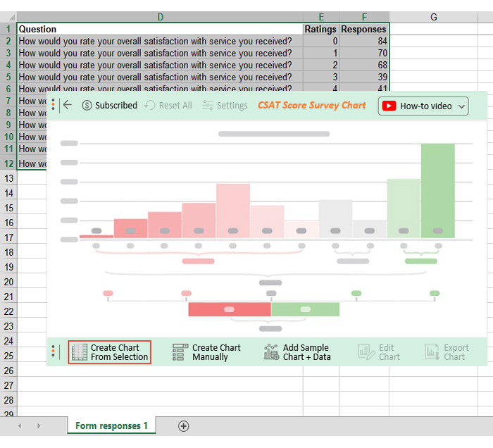Screen dimensions: 493x448
Task: Click the Subscribed dollar icon
Action: tap(87, 106)
